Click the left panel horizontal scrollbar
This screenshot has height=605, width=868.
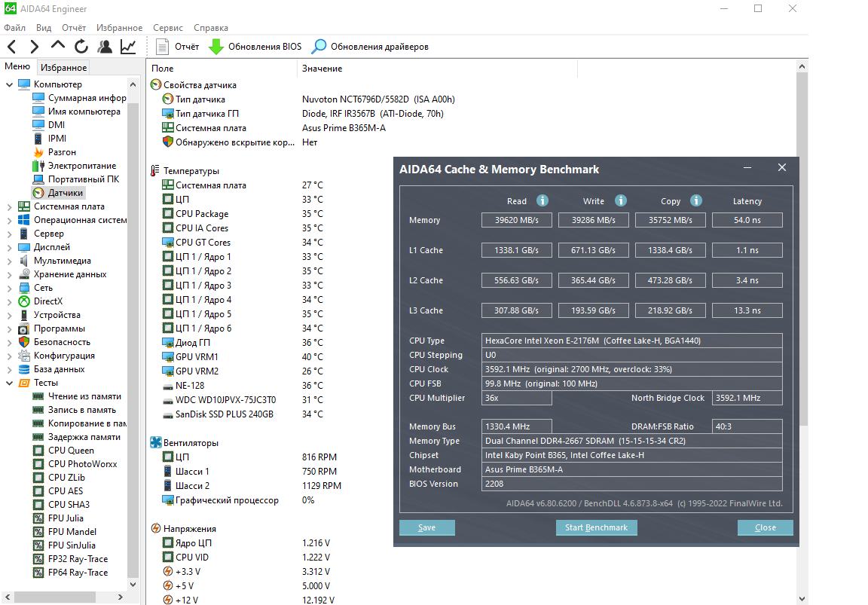pyautogui.click(x=55, y=597)
